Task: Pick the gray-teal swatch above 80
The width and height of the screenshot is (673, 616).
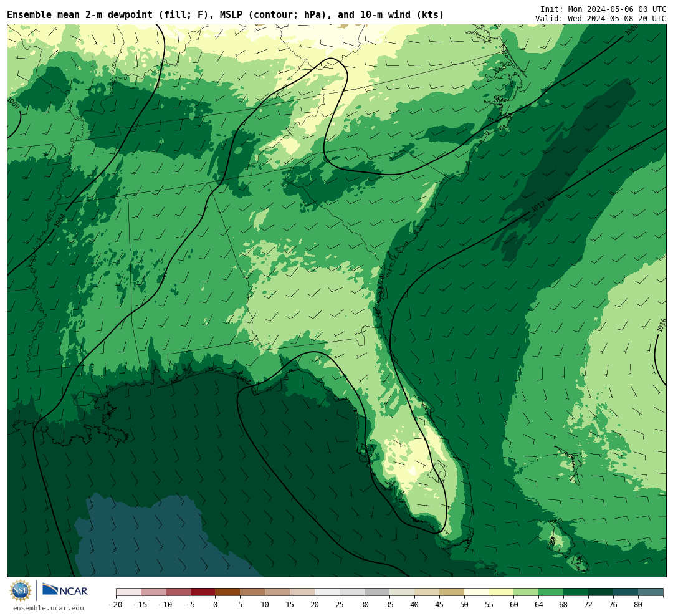Action: 651,592
